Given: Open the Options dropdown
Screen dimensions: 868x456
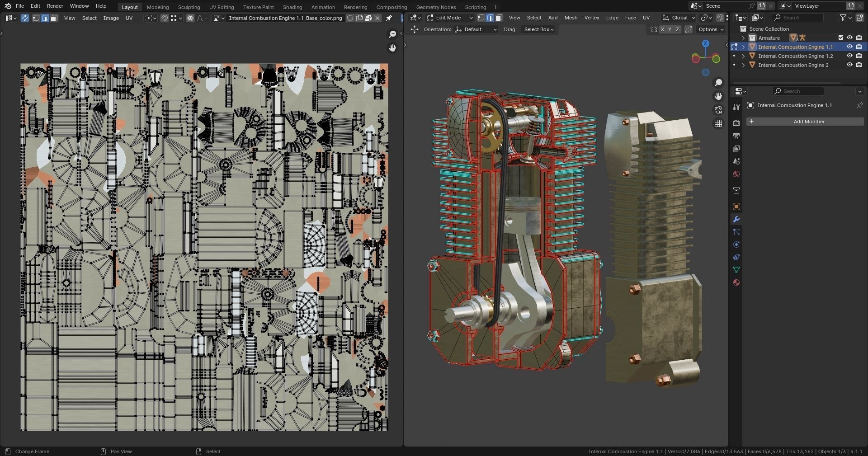Looking at the screenshot, I should click(x=711, y=29).
